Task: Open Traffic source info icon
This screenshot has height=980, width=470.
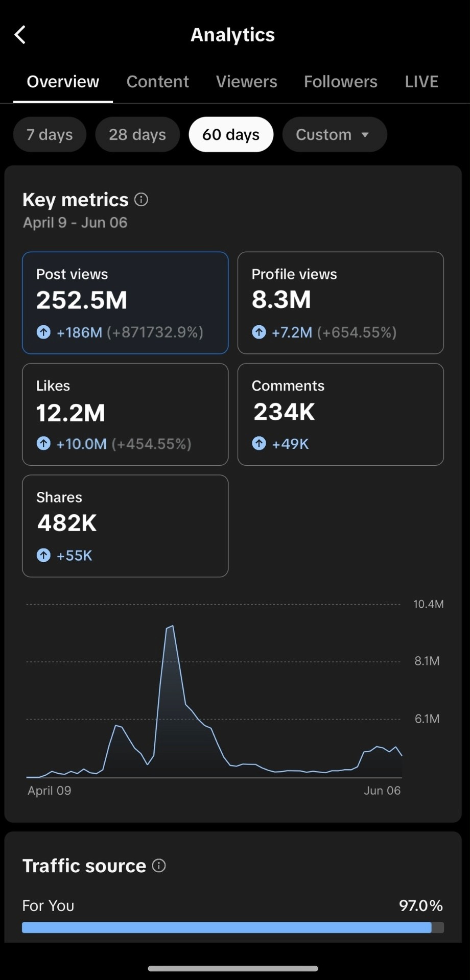Action: point(159,866)
